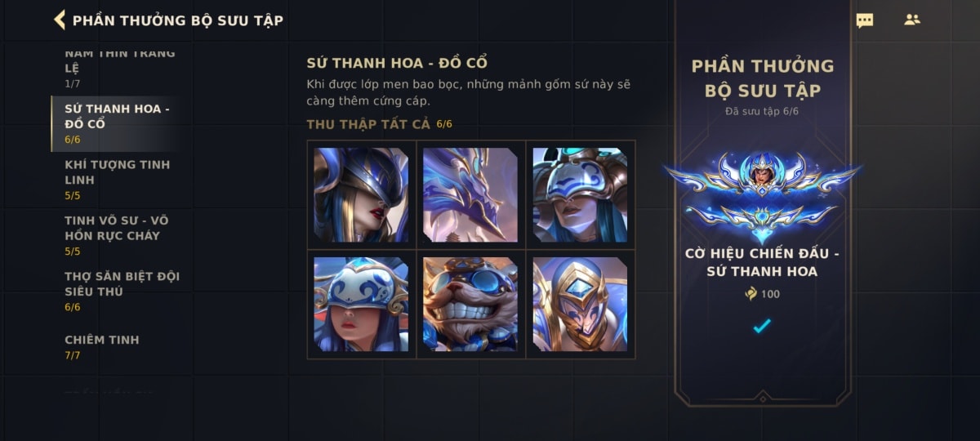
Task: Open the porcelain-hat girl skin thumbnail
Action: (x=361, y=305)
